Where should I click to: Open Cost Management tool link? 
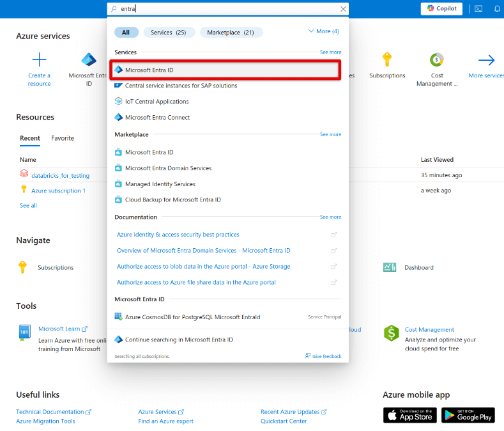tap(429, 329)
